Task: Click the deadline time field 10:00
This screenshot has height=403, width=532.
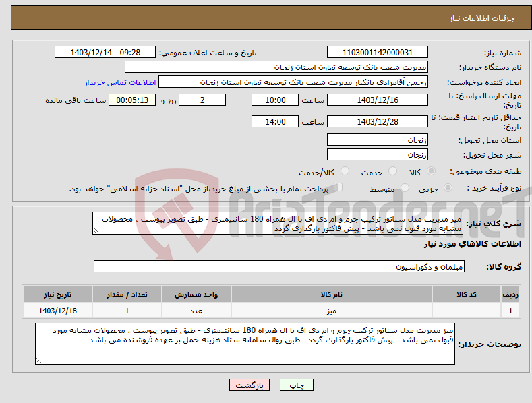Action: coord(275,100)
